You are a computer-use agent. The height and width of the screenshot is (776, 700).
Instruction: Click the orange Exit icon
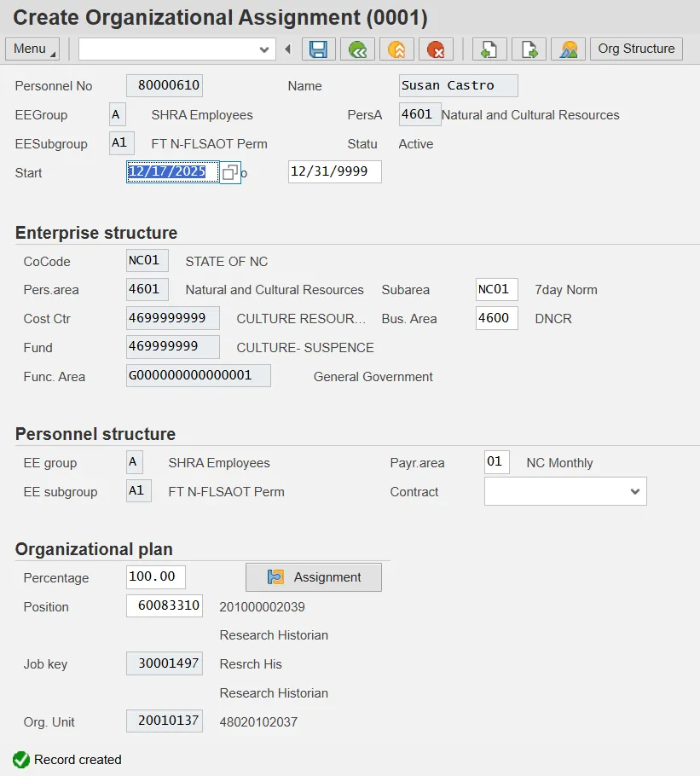pyautogui.click(x=396, y=49)
